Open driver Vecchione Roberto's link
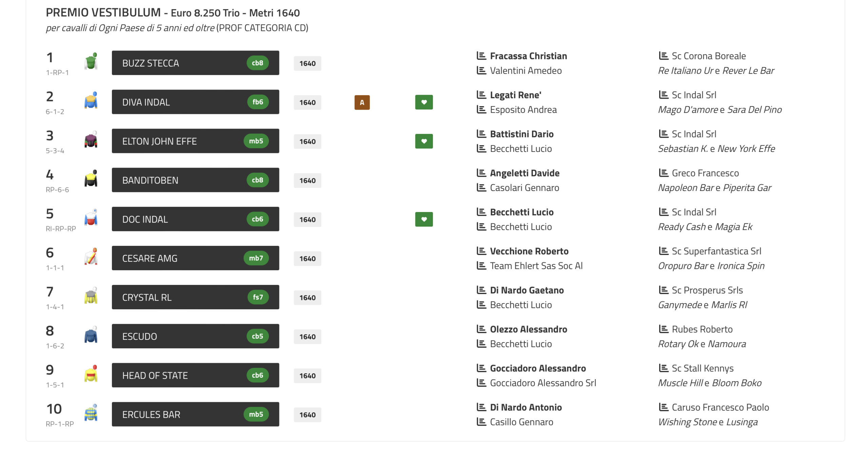This screenshot has height=449, width=868. 529,251
